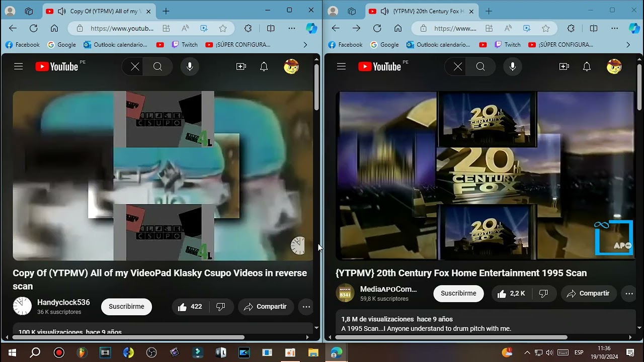This screenshot has height=362, width=644.
Task: Open notifications bell in left window
Action: [264, 66]
